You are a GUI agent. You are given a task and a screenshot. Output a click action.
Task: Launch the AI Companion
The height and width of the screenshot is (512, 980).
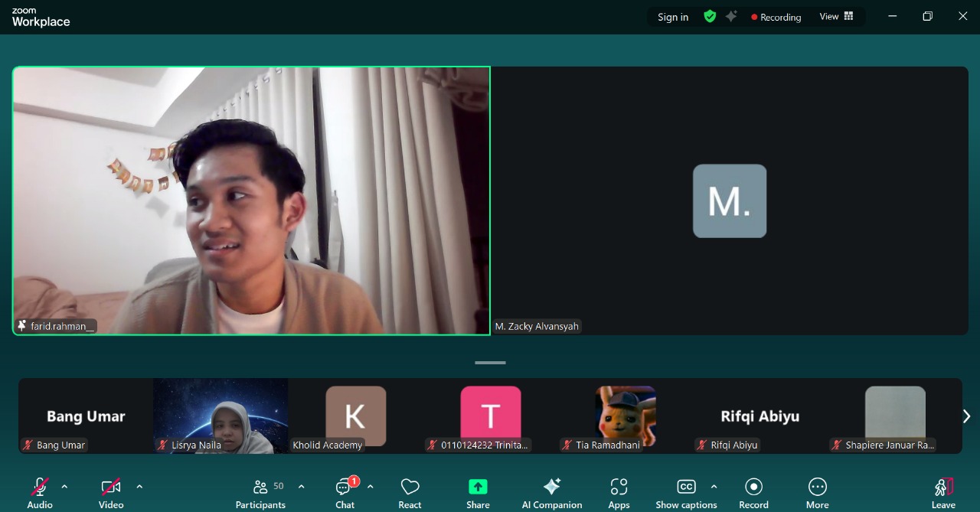551,492
